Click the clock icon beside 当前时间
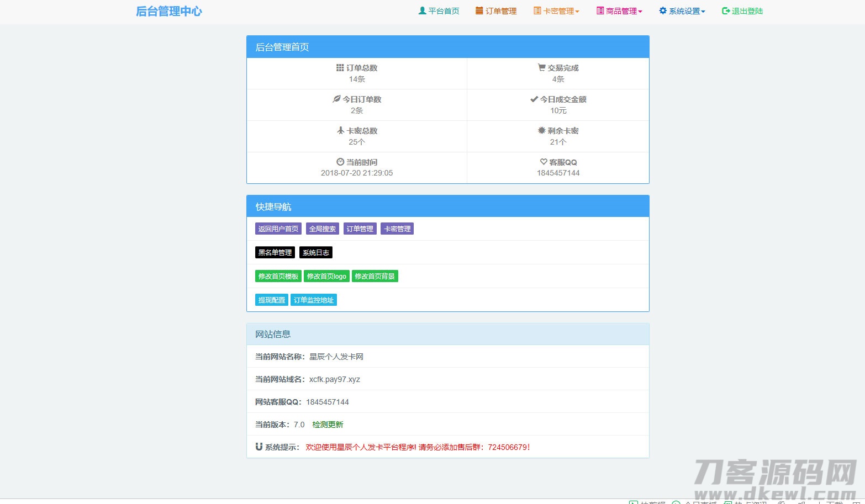This screenshot has width=865, height=504. click(340, 162)
